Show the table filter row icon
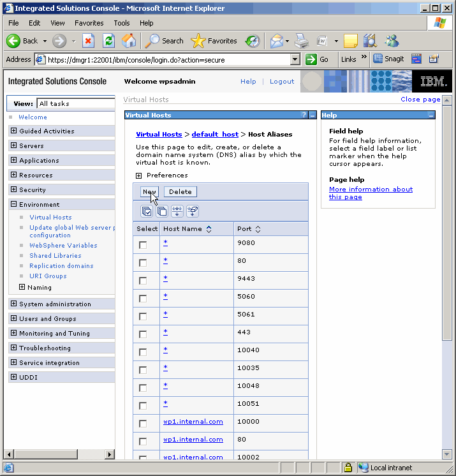The height and width of the screenshot is (476, 456). click(x=177, y=211)
